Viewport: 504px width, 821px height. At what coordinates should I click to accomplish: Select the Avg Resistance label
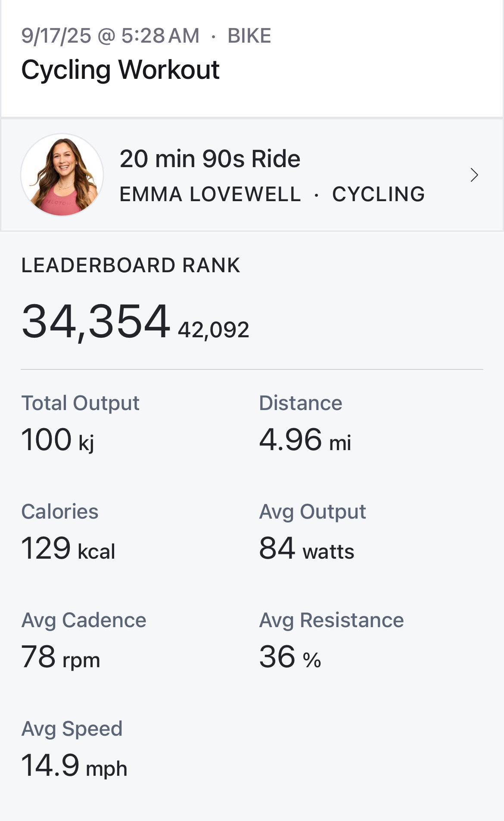coord(331,620)
